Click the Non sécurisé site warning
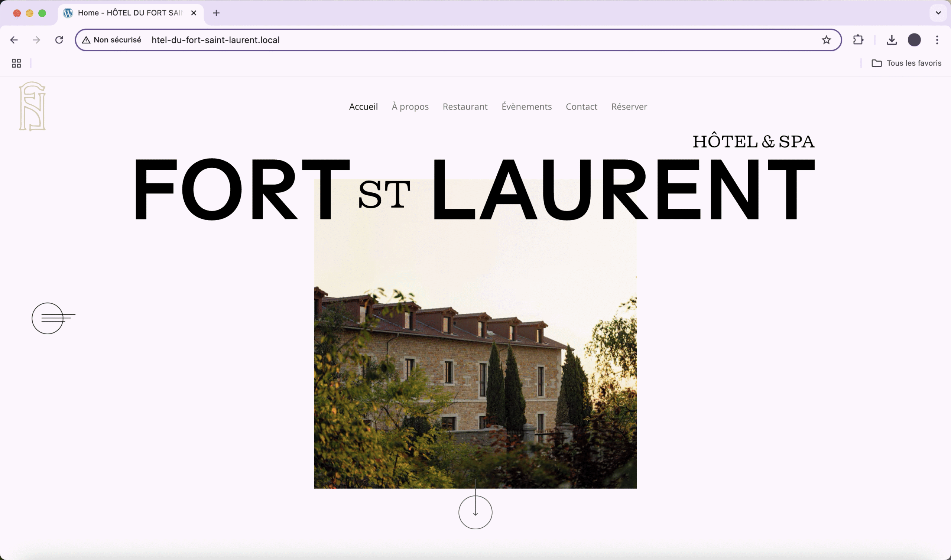The image size is (951, 560). pos(112,40)
